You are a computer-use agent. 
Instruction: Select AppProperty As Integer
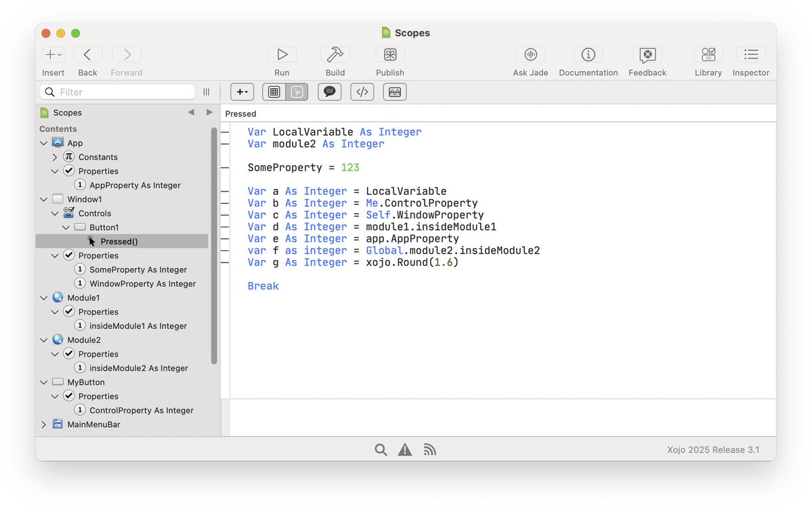[135, 185]
